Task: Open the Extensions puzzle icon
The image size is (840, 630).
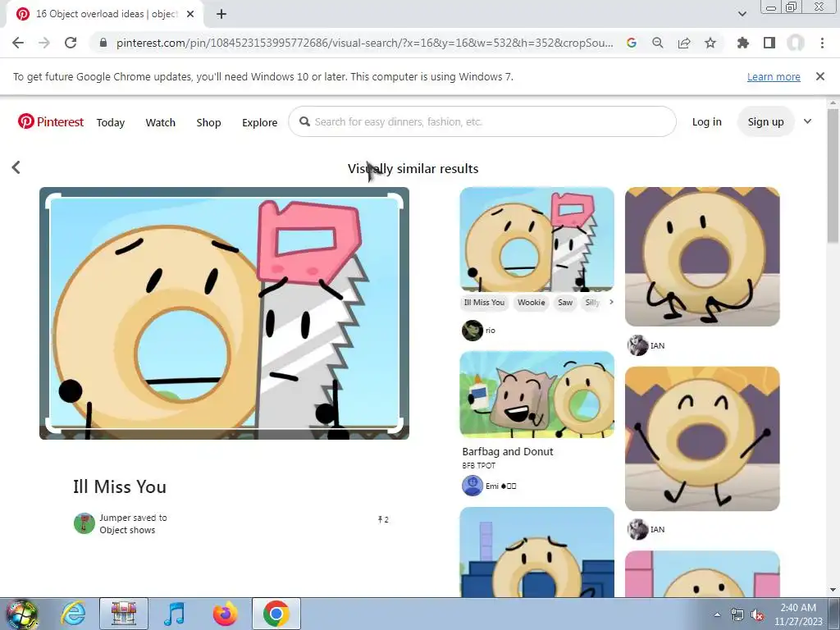Action: click(x=743, y=43)
